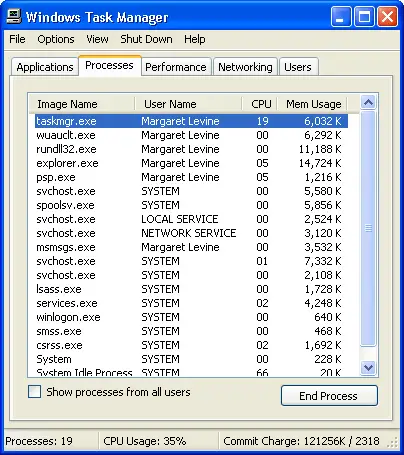
Task: Close the Windows Task Manager window
Action: [x=387, y=17]
